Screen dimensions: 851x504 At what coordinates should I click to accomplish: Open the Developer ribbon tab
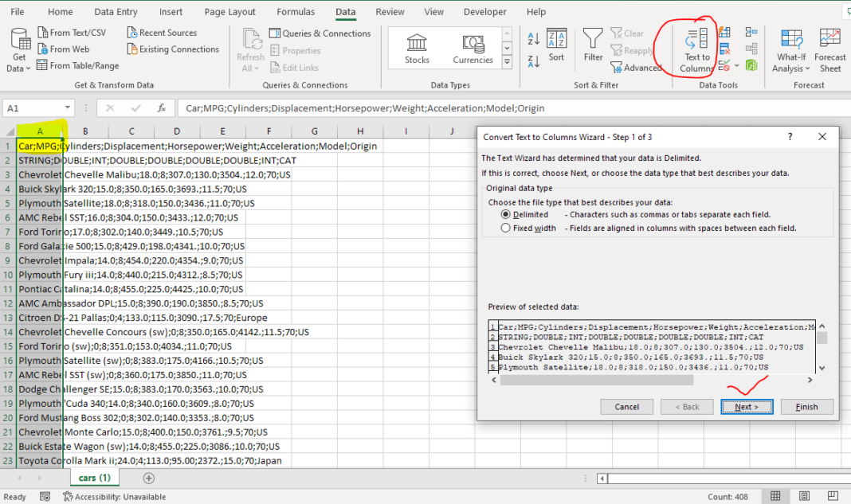[x=484, y=11]
